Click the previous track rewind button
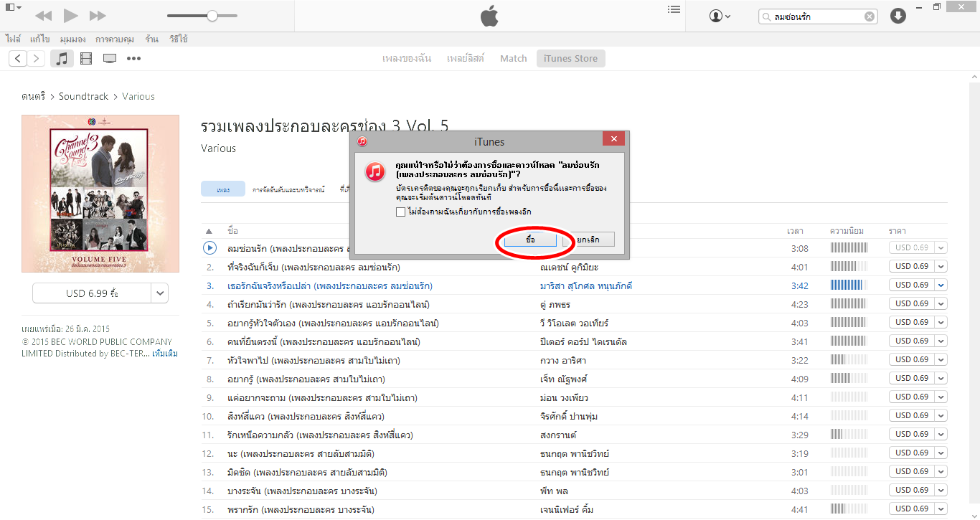Viewport: 980px width, 520px height. (43, 15)
